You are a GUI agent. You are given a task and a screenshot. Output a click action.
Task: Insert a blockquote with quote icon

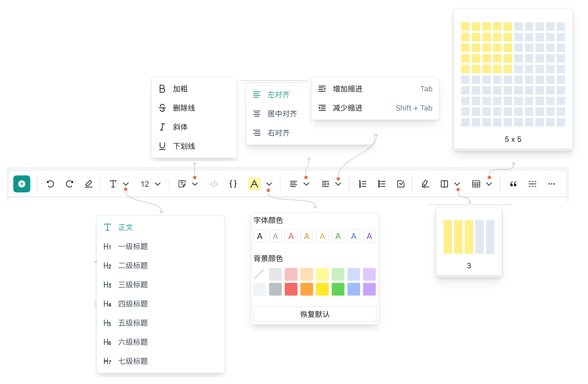coord(513,184)
